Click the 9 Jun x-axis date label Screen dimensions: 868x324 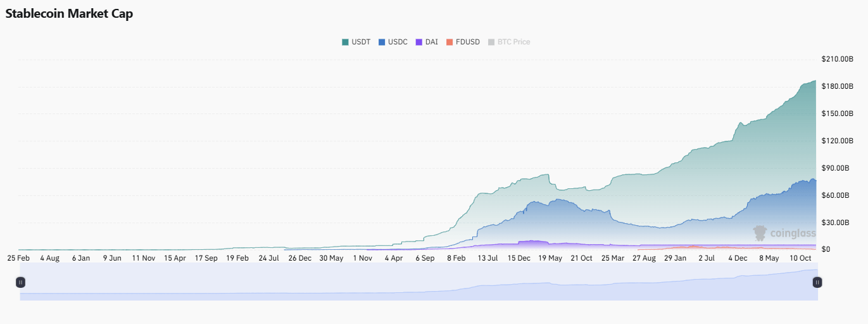click(x=112, y=258)
